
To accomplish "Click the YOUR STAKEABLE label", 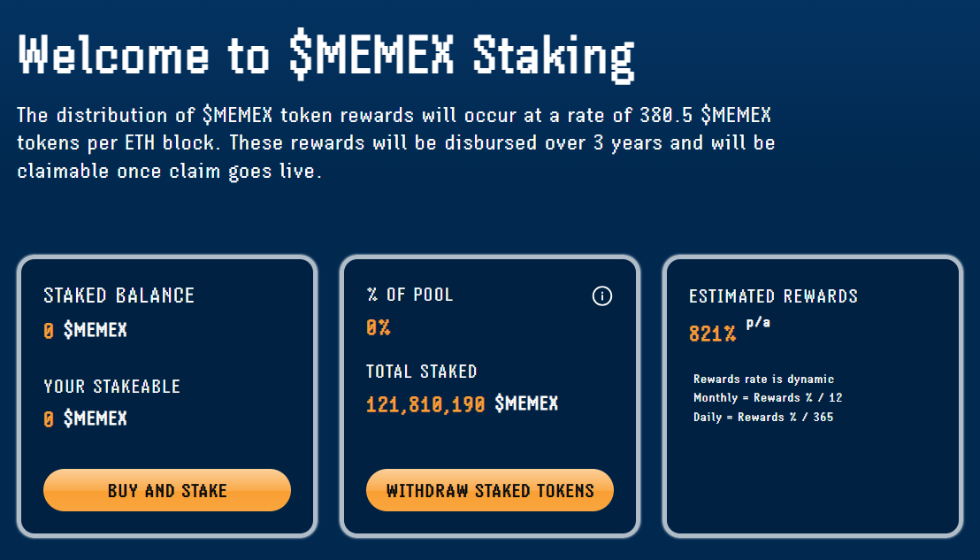I will (111, 384).
